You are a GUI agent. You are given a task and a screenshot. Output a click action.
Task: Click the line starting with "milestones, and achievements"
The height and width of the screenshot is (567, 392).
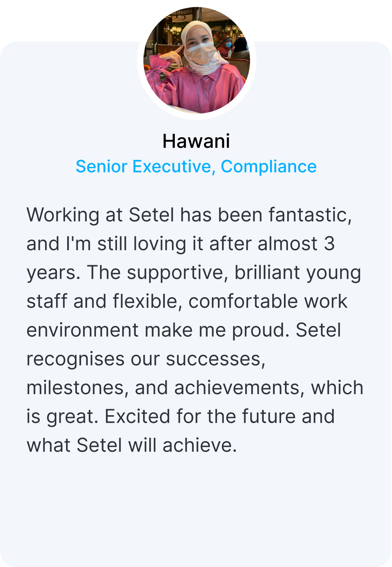coord(195,388)
